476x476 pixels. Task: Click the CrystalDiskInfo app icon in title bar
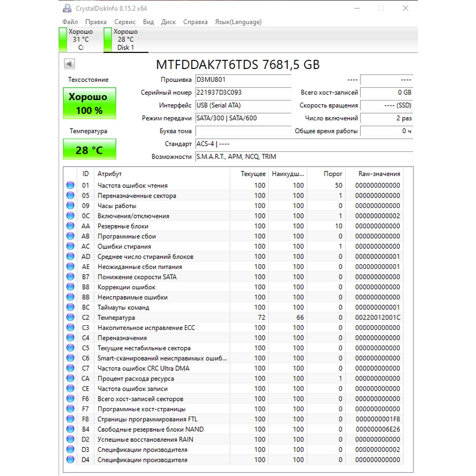click(67, 8)
